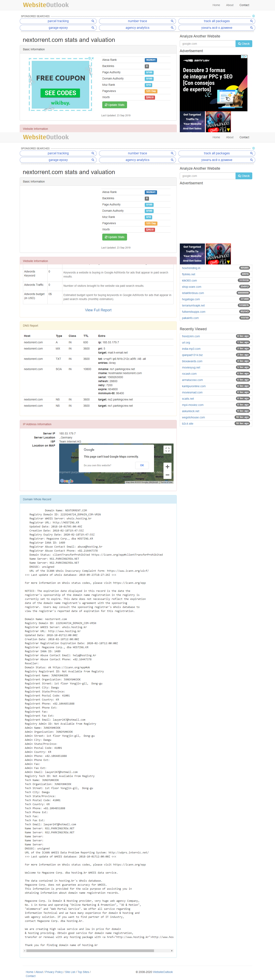Viewport: 275px width, 980px height.
Task: Open kantipuronline.com under Recently Viewed
Action: point(194,386)
